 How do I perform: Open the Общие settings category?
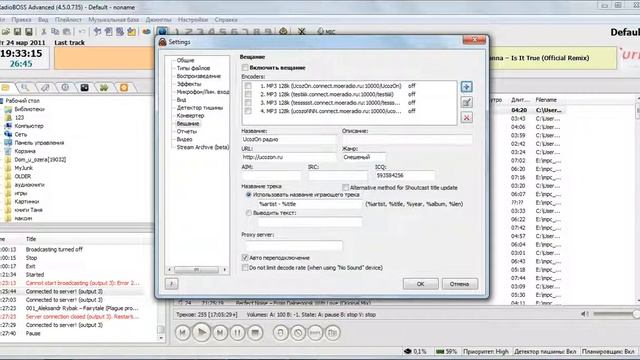coord(185,60)
